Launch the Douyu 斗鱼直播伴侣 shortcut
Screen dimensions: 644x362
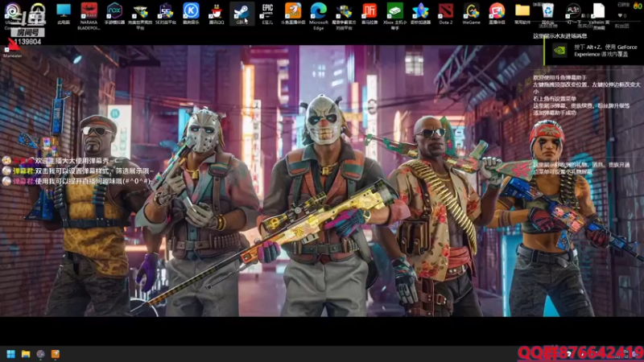[293, 14]
